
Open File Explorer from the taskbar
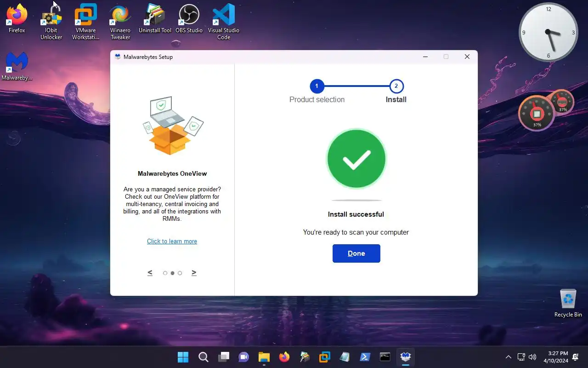[x=264, y=357]
